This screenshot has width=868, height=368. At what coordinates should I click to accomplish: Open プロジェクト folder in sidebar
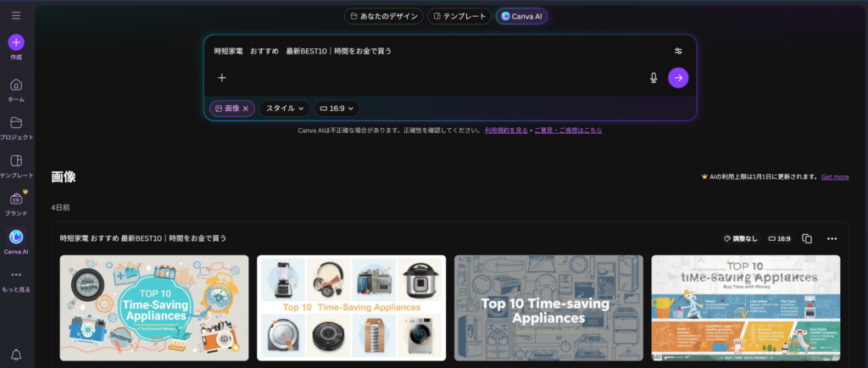click(16, 128)
